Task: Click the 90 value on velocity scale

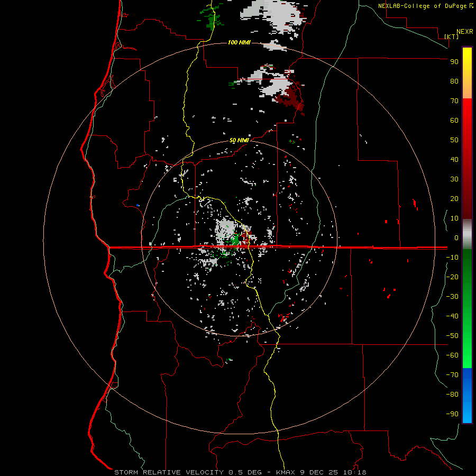Action: (454, 62)
